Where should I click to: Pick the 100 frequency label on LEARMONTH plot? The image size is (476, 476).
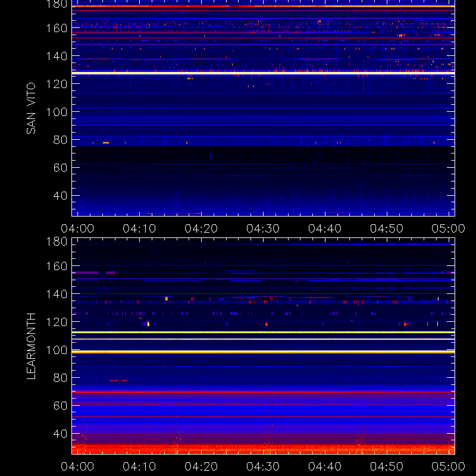coord(57,350)
